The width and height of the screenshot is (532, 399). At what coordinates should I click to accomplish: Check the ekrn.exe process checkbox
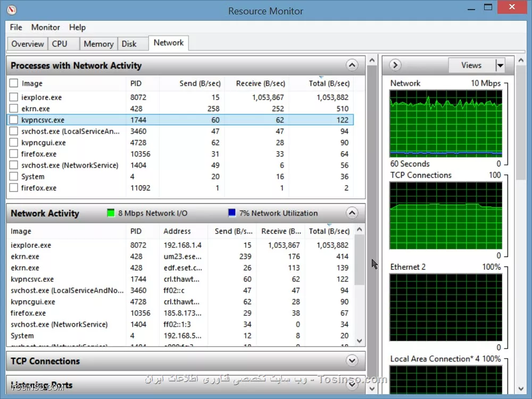(14, 108)
